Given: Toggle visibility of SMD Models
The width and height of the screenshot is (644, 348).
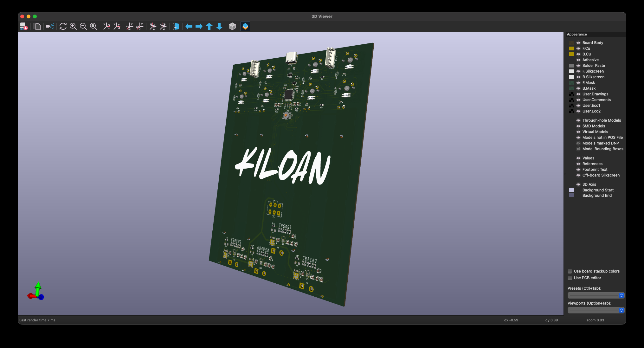Looking at the screenshot, I should [578, 126].
